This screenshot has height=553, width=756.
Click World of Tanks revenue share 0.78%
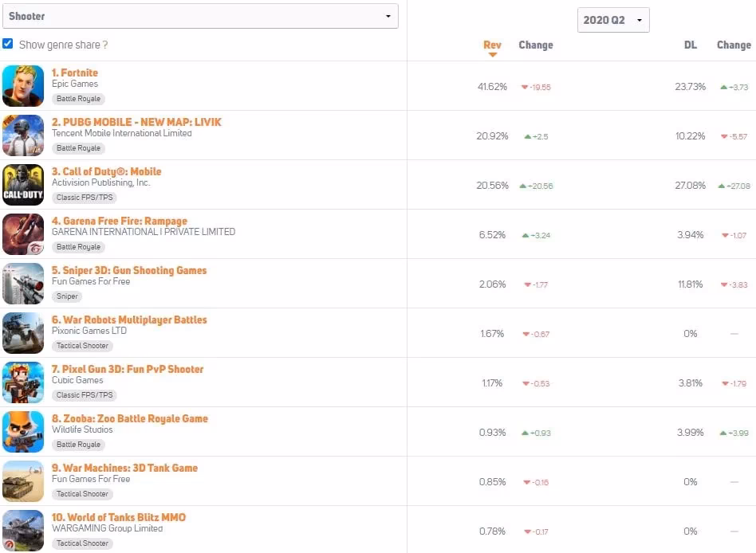click(x=492, y=531)
